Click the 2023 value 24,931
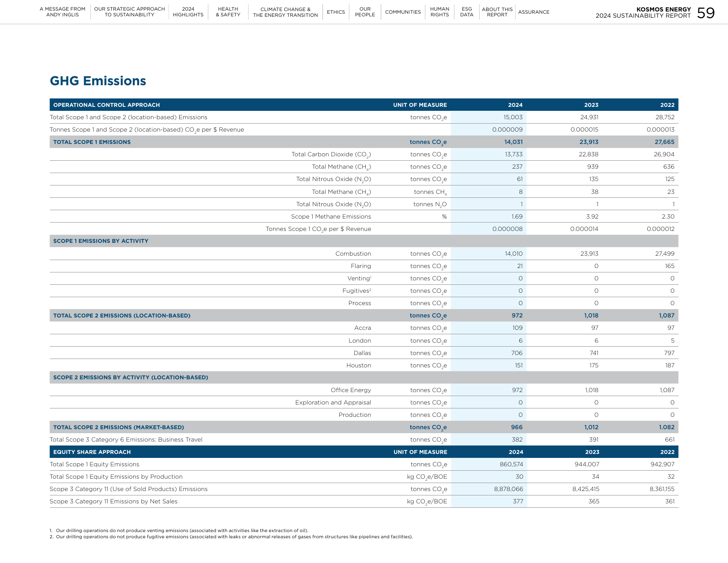This screenshot has width=728, height=563. (589, 117)
